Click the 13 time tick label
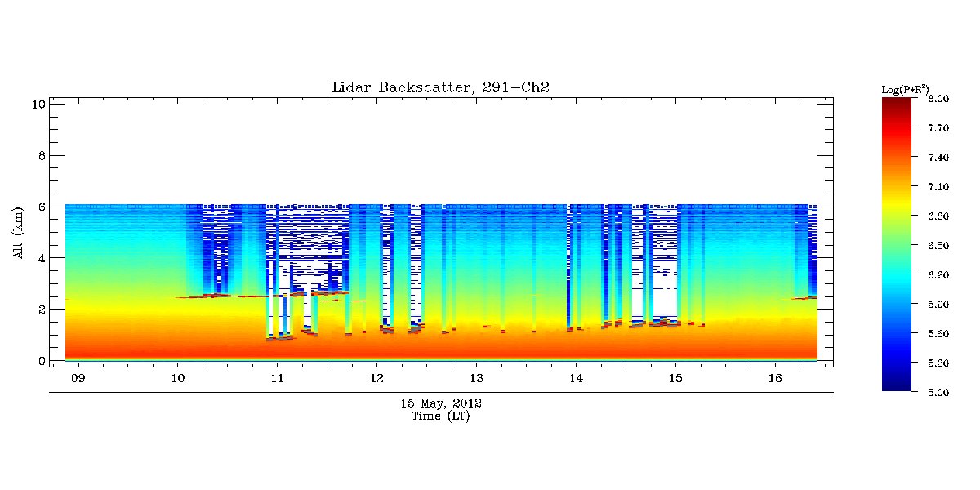This screenshot has height=490, width=980. (x=477, y=379)
